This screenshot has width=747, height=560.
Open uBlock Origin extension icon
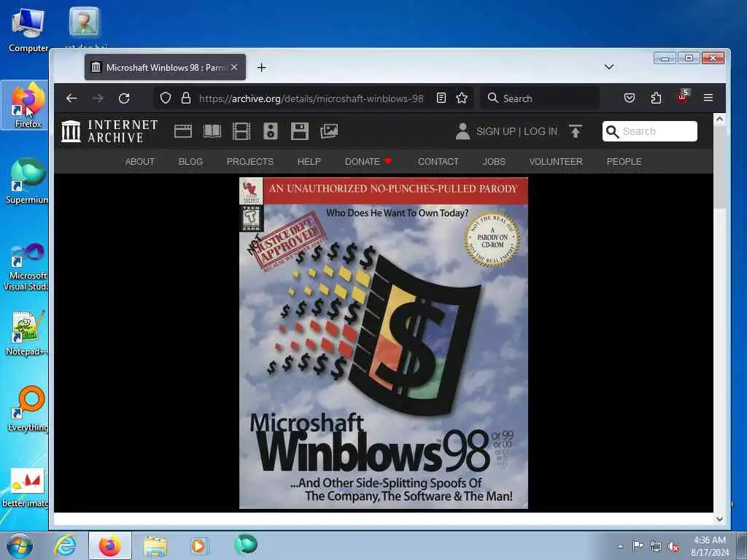pyautogui.click(x=682, y=97)
